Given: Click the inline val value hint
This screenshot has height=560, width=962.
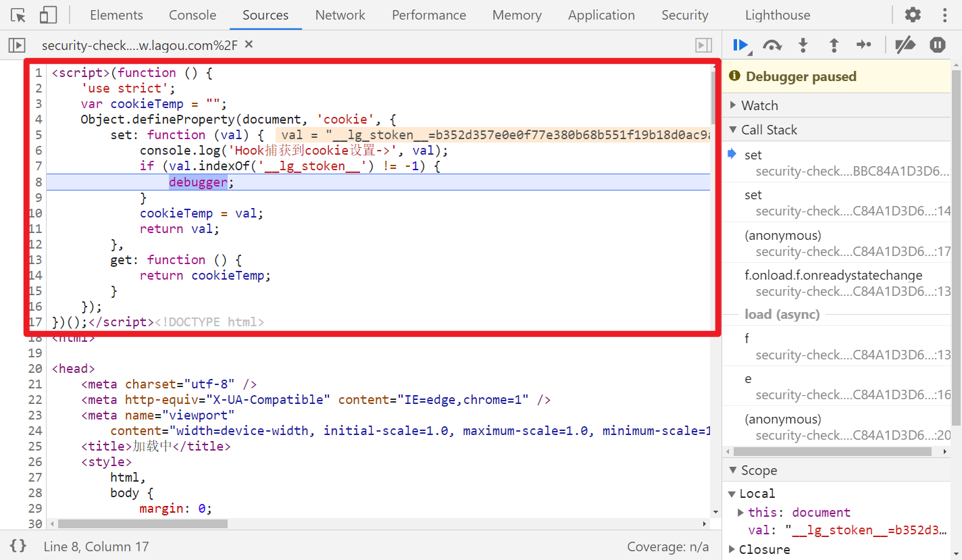Looking at the screenshot, I should [x=493, y=135].
